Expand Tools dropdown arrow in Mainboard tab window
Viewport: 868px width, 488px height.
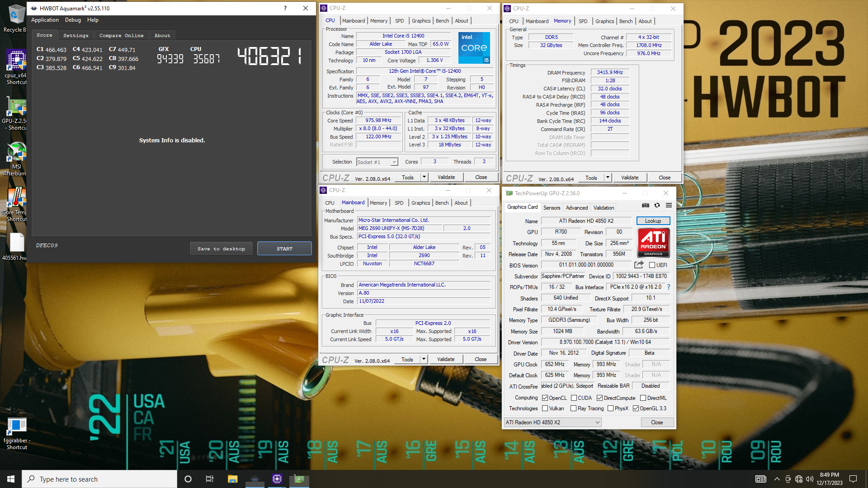(424, 359)
